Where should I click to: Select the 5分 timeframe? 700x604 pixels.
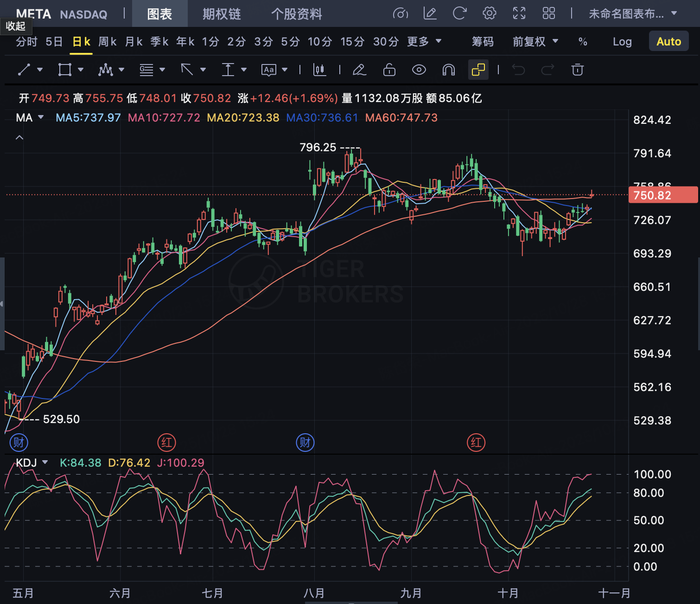[291, 42]
